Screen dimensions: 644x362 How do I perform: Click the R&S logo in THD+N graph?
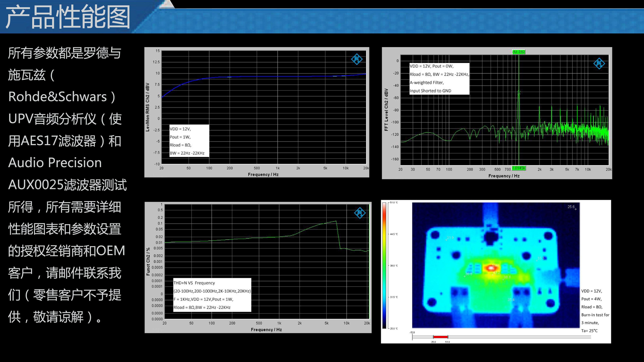click(x=360, y=213)
